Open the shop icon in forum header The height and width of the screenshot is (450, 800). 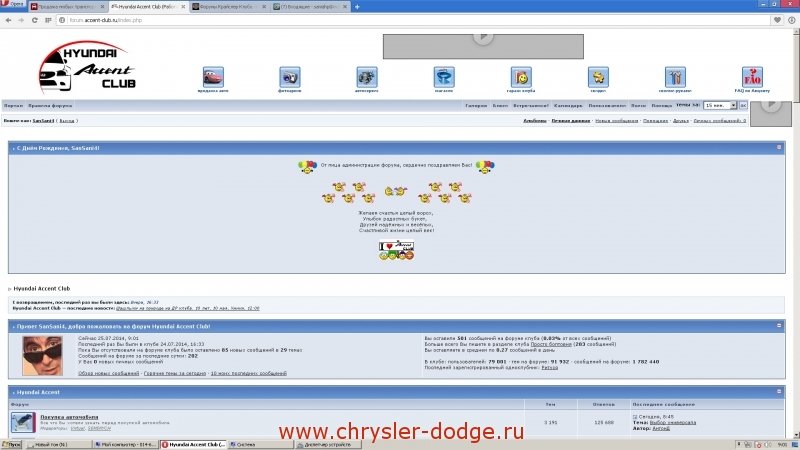(x=444, y=78)
